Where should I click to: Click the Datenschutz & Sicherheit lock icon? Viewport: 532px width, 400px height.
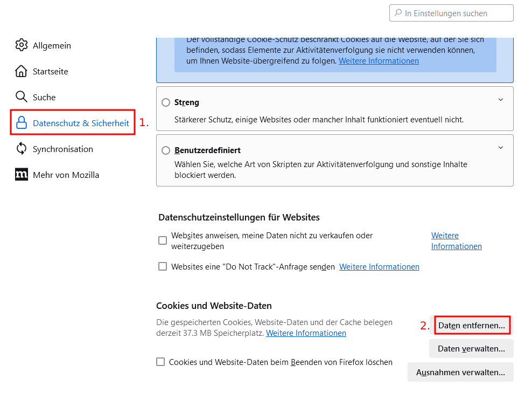click(x=22, y=122)
